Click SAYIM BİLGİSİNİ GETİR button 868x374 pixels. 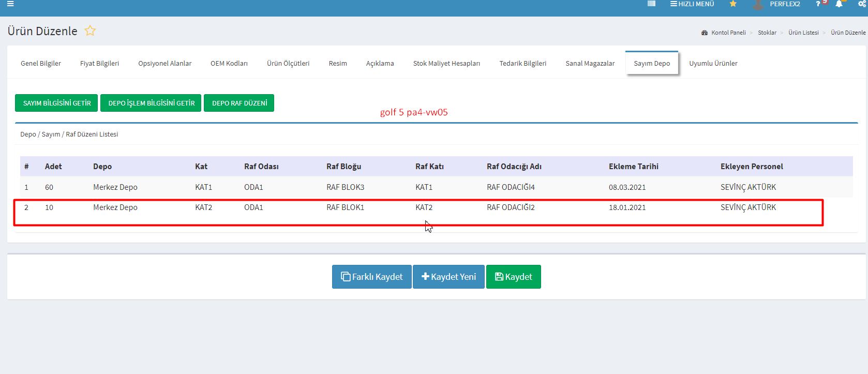tap(56, 103)
